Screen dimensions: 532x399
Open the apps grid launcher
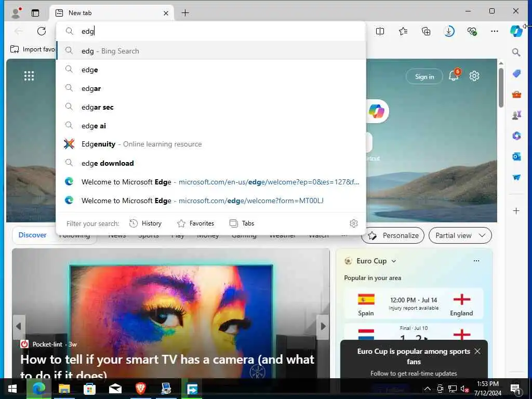coord(29,76)
